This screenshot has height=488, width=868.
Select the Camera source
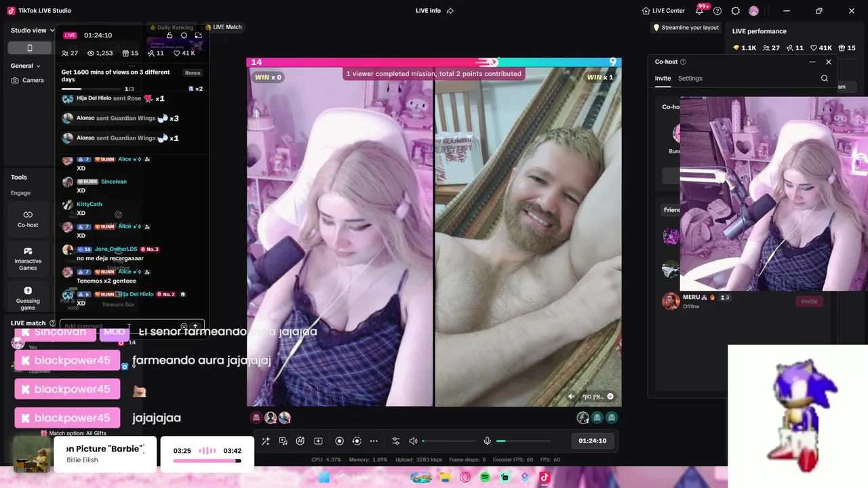[x=28, y=80]
